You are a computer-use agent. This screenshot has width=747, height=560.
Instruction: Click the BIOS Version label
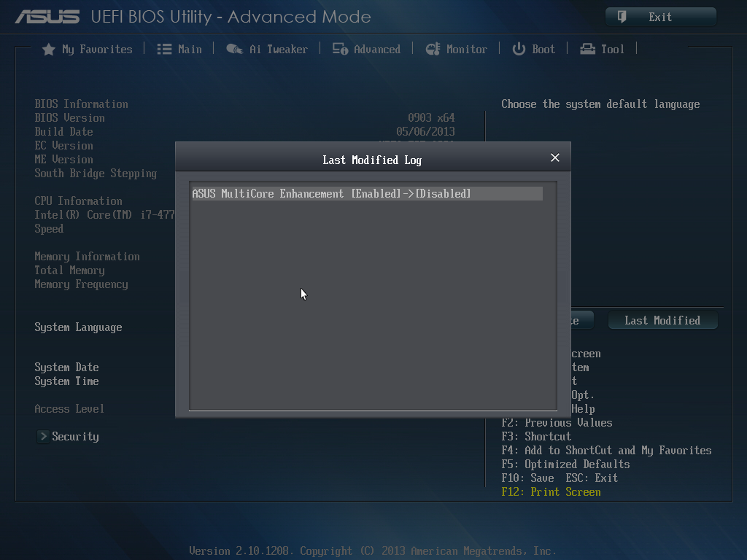[69, 118]
